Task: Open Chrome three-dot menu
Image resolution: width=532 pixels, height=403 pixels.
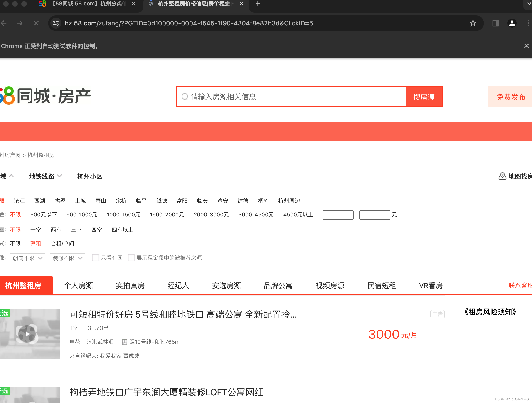Action: (x=528, y=23)
